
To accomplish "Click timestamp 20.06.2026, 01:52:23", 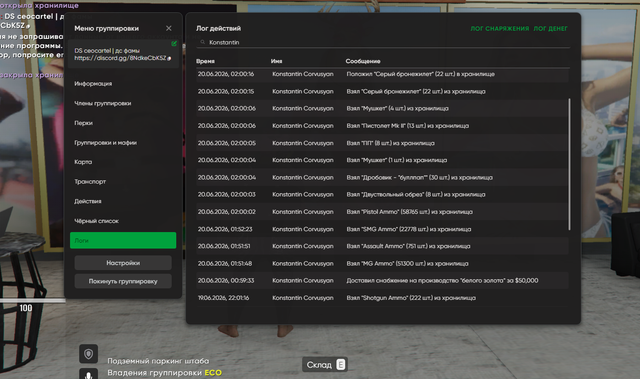I will 225,229.
